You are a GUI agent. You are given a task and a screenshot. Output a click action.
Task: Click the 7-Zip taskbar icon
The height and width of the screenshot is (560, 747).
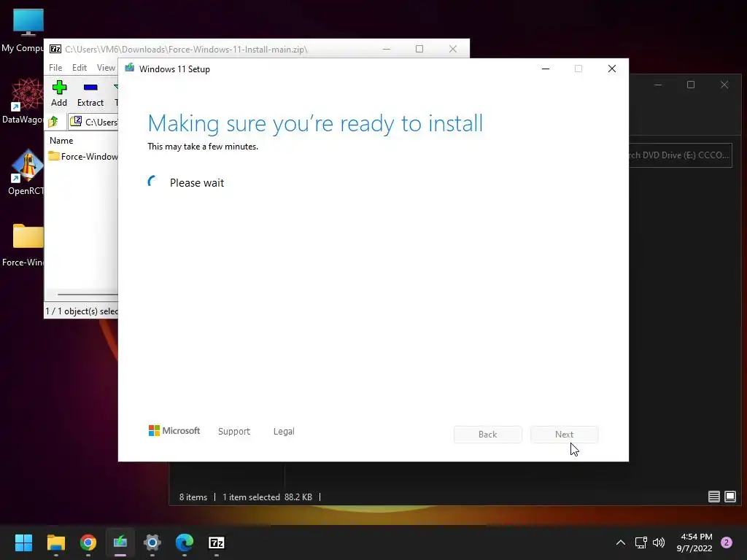tap(217, 542)
